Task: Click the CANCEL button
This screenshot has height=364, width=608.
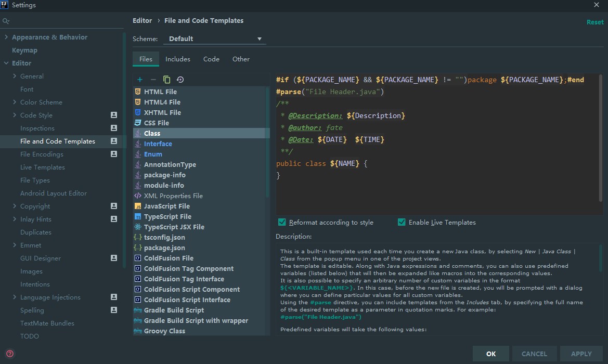Action: click(x=534, y=354)
